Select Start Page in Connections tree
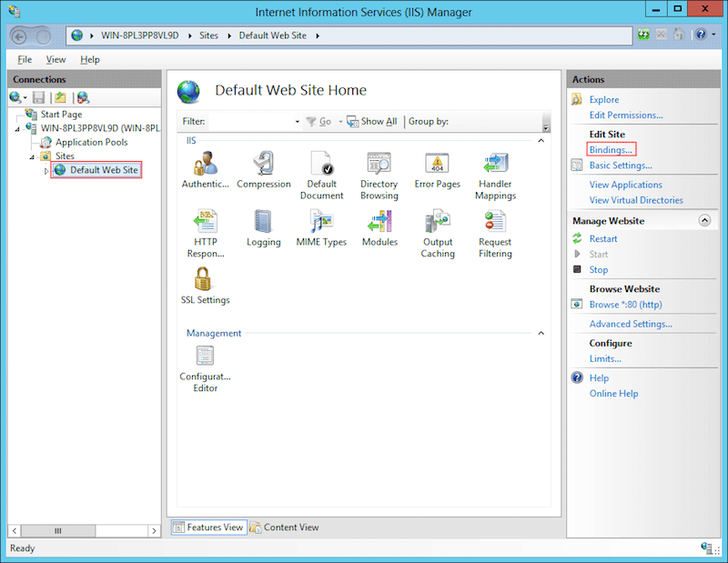The image size is (728, 563). (61, 115)
